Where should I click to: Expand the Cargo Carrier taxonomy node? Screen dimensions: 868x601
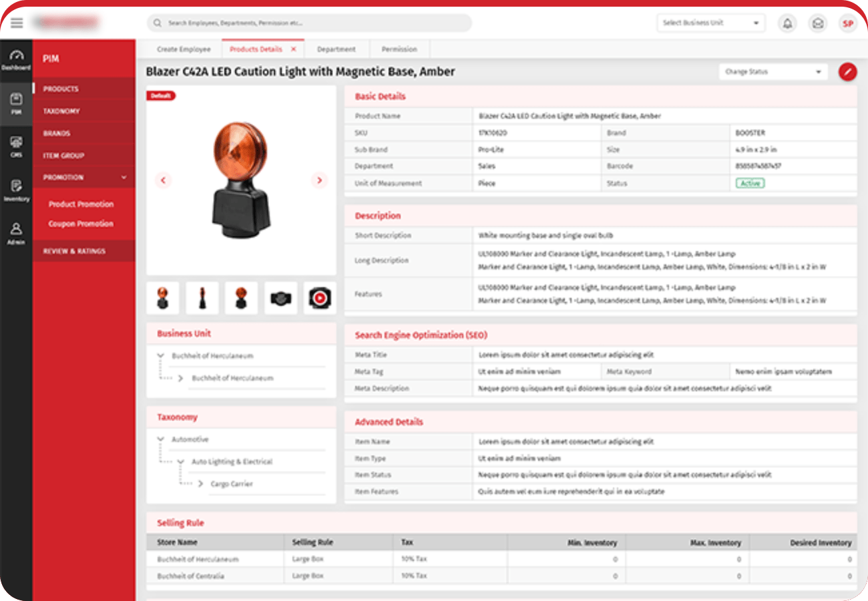(200, 483)
